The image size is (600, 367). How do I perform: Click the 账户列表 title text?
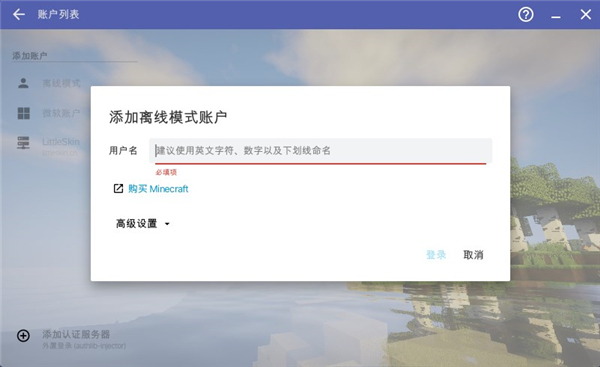pos(58,15)
